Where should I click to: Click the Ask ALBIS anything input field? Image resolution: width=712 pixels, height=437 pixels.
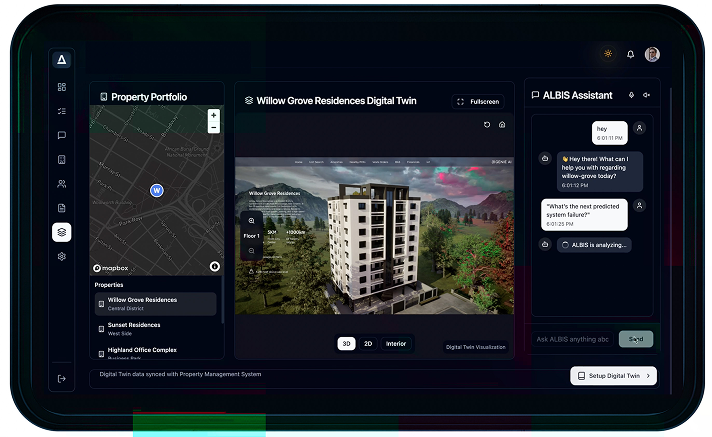coord(570,339)
